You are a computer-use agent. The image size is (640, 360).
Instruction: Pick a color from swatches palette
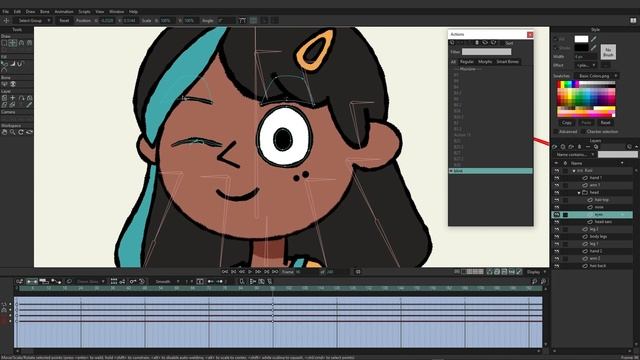pyautogui.click(x=586, y=99)
